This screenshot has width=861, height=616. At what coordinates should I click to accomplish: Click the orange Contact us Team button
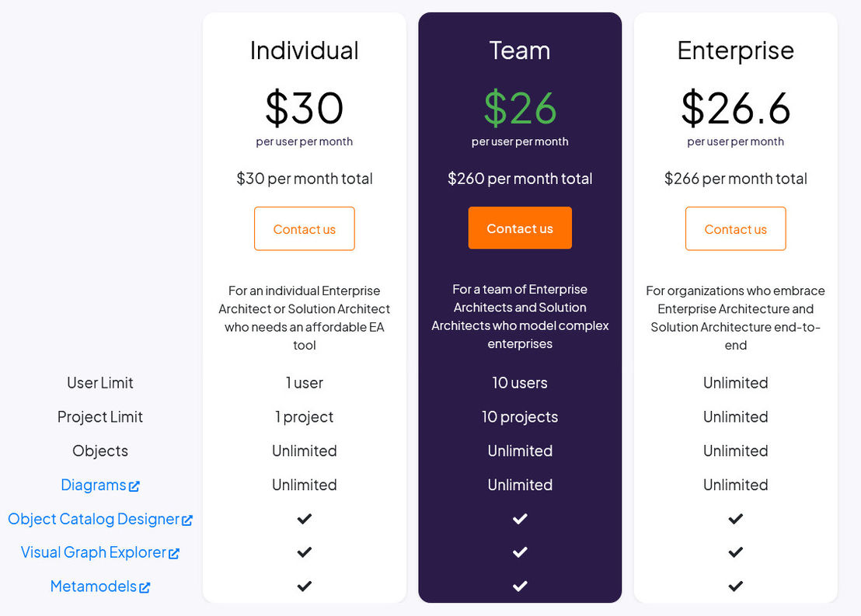tap(520, 228)
